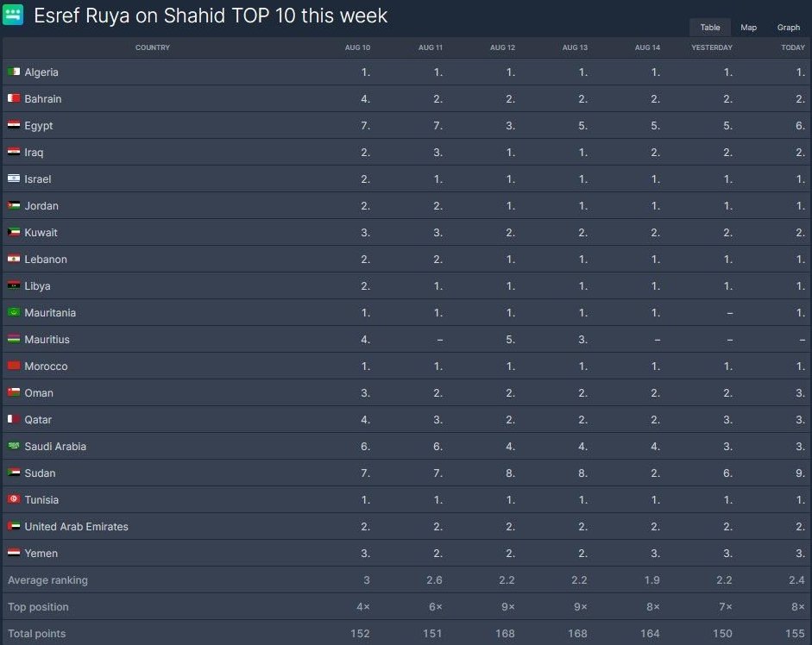Click the YESTERDAY column header
812x645 pixels.
(x=712, y=47)
